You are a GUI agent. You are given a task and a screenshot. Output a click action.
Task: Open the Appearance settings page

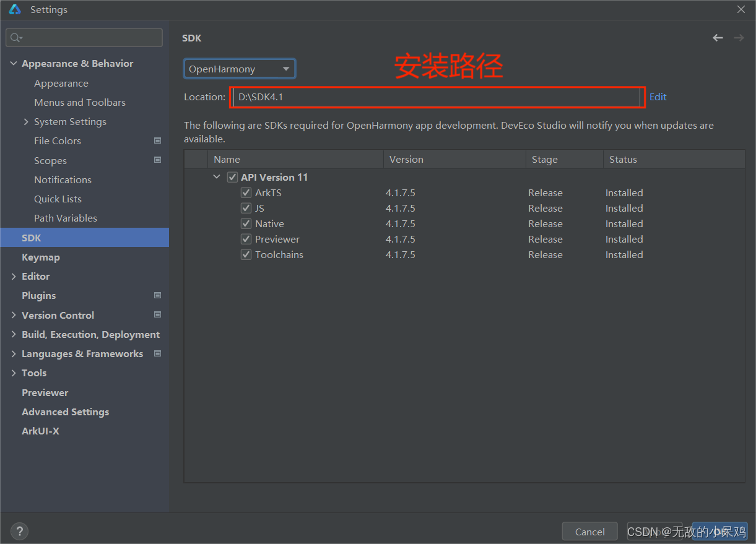tap(61, 83)
